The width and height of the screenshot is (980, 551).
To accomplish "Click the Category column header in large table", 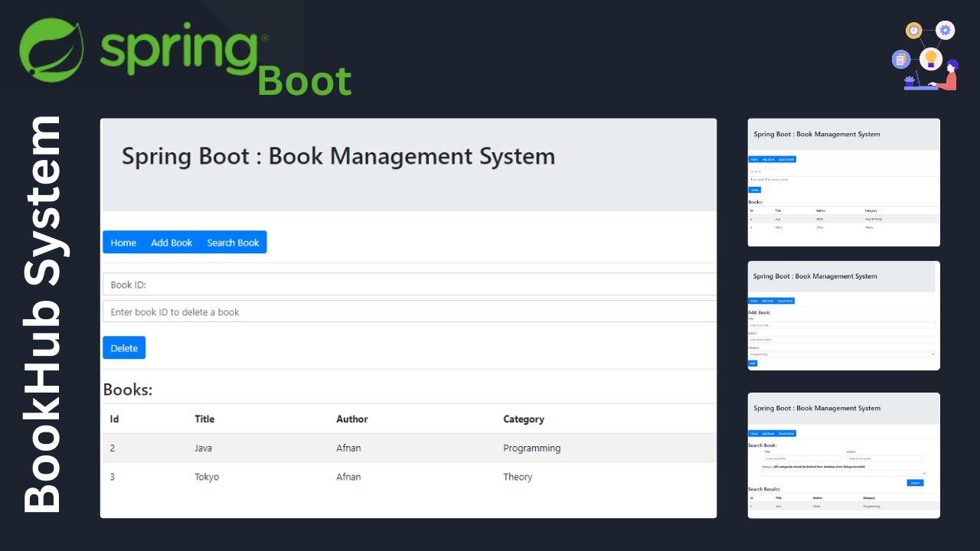I will click(x=524, y=419).
